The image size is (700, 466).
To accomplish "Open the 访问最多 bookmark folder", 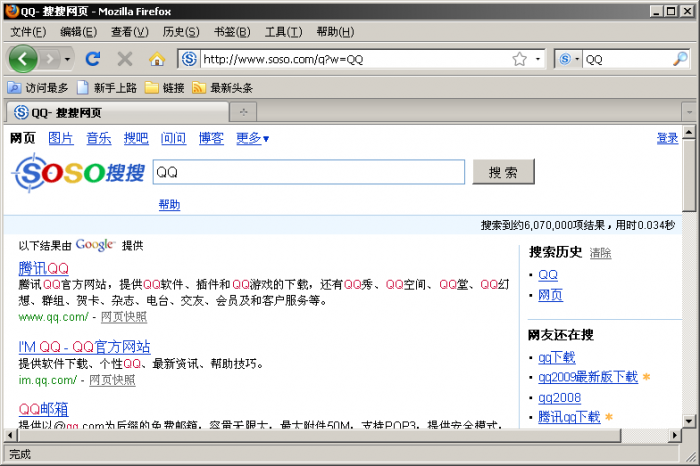I will tap(38, 88).
